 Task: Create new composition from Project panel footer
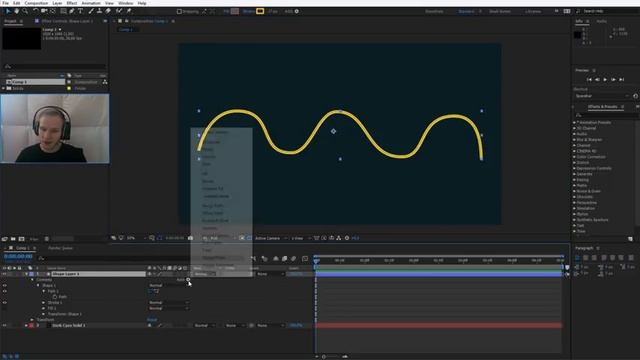(22, 239)
